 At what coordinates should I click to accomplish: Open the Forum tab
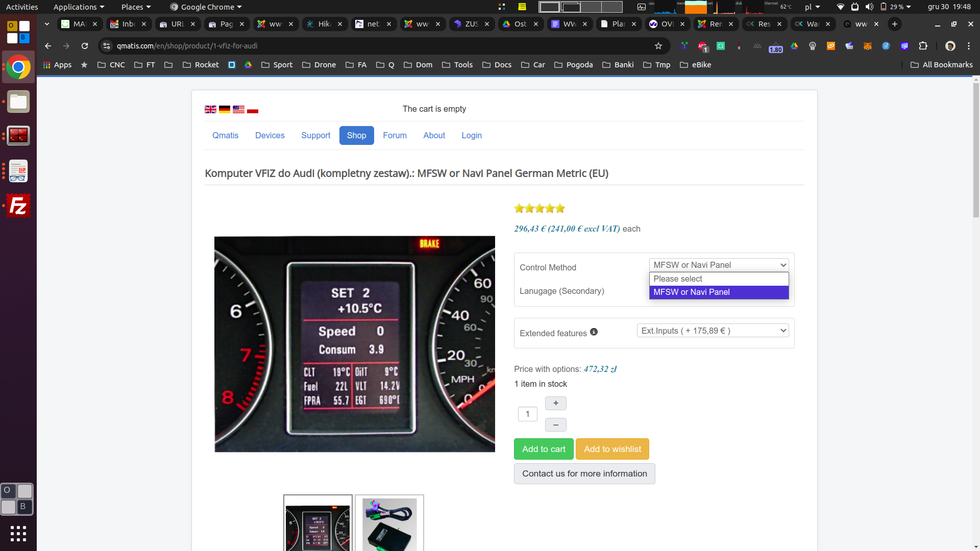pyautogui.click(x=395, y=135)
